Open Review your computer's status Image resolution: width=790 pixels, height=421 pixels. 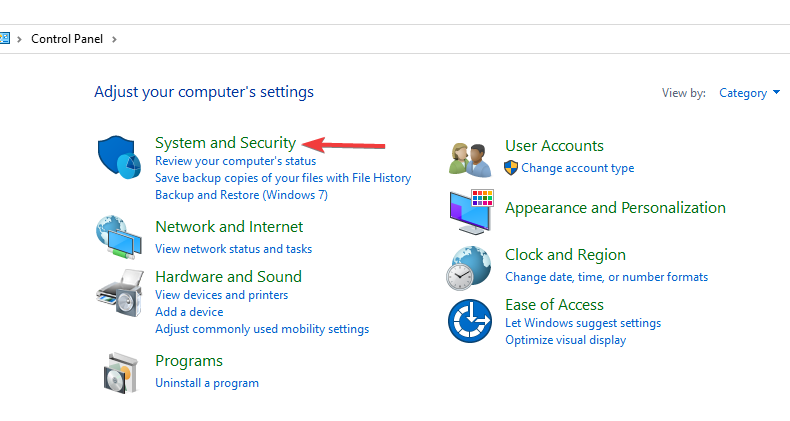pyautogui.click(x=235, y=161)
